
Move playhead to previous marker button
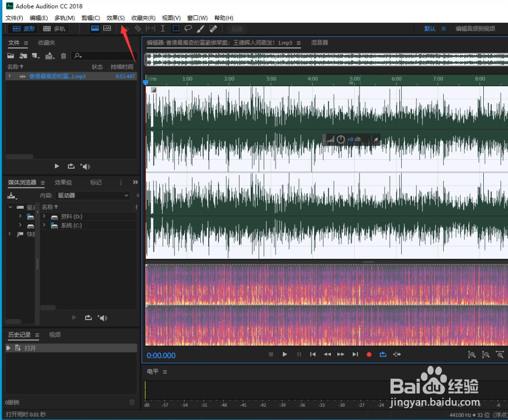pos(313,354)
